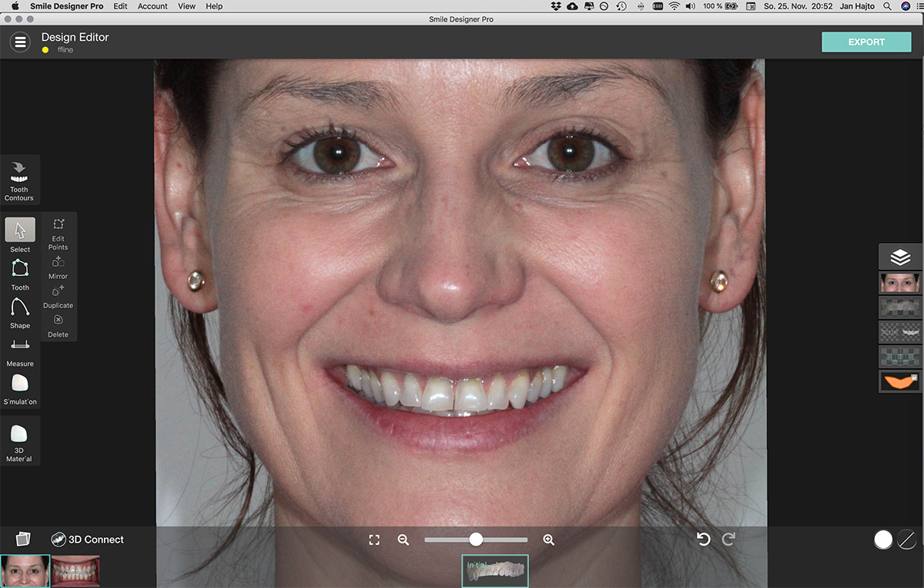The width and height of the screenshot is (924, 588).
Task: Open the layers stack panel icon
Action: pos(900,257)
